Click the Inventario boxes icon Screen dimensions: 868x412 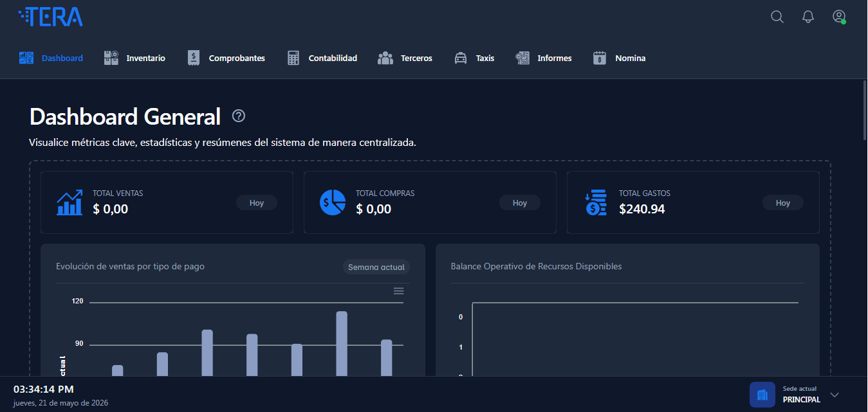coord(111,58)
